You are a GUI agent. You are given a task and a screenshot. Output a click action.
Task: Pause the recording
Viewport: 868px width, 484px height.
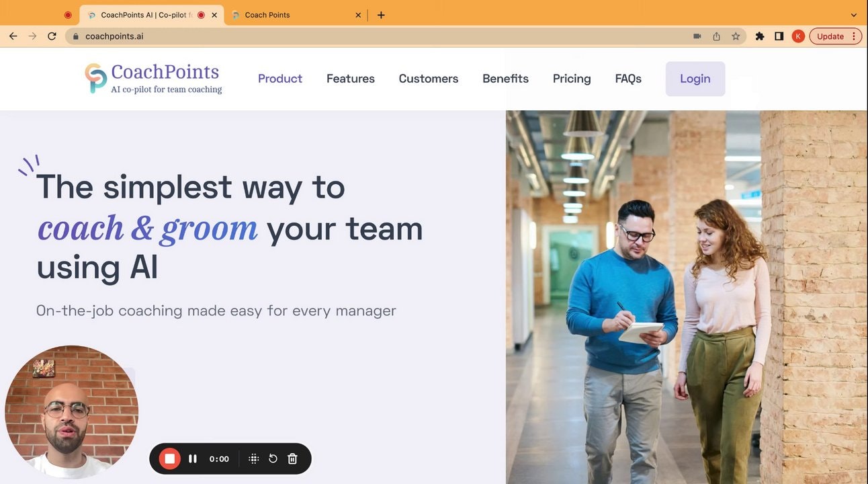click(193, 458)
